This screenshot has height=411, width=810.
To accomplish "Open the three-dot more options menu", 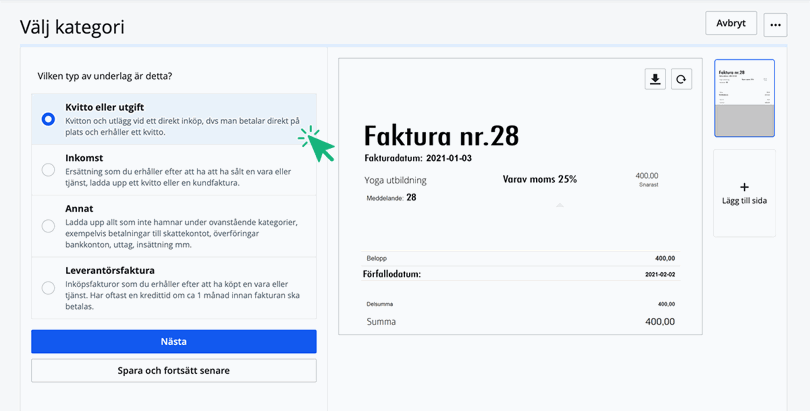I will click(775, 25).
